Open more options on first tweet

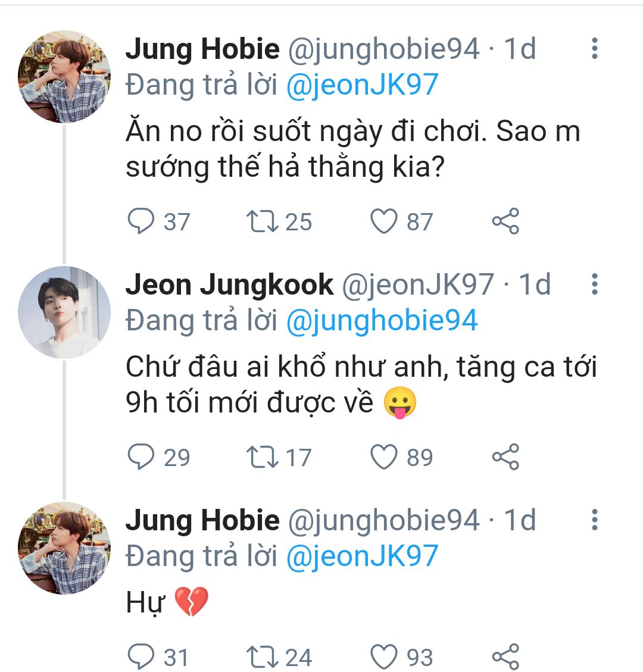pyautogui.click(x=594, y=49)
